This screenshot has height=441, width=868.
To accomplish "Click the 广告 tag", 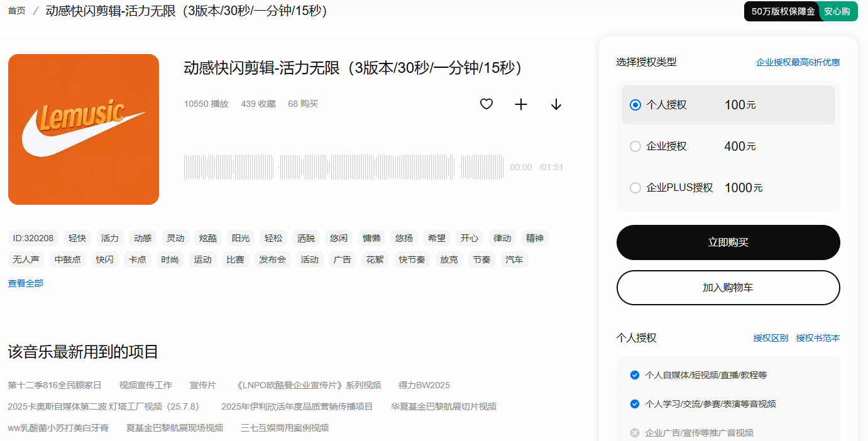I will 343,259.
